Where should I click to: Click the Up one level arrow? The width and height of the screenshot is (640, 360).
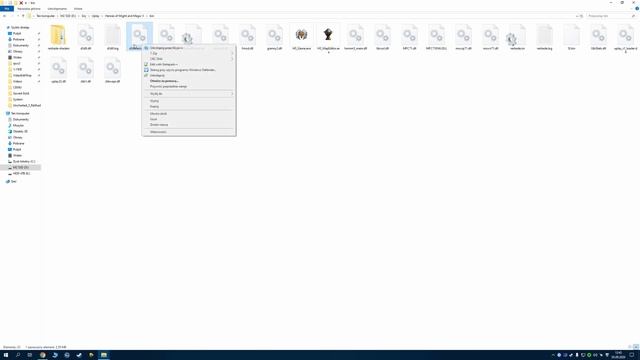point(23,16)
